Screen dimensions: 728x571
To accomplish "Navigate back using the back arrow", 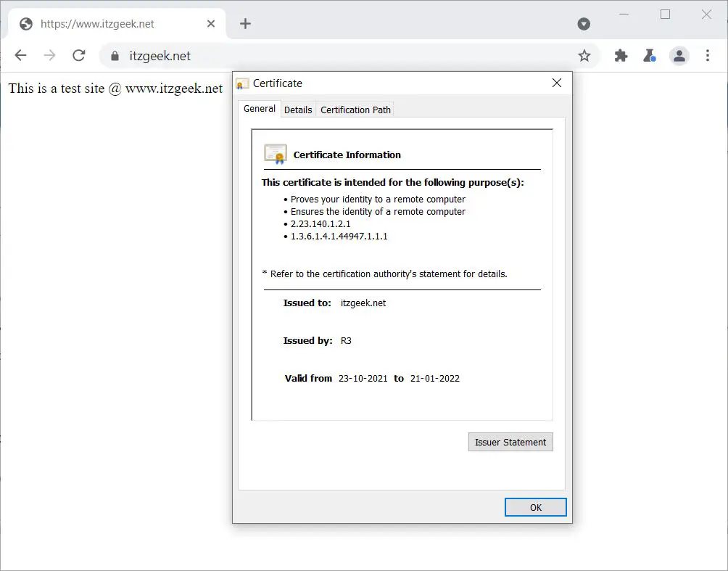I will click(x=20, y=55).
